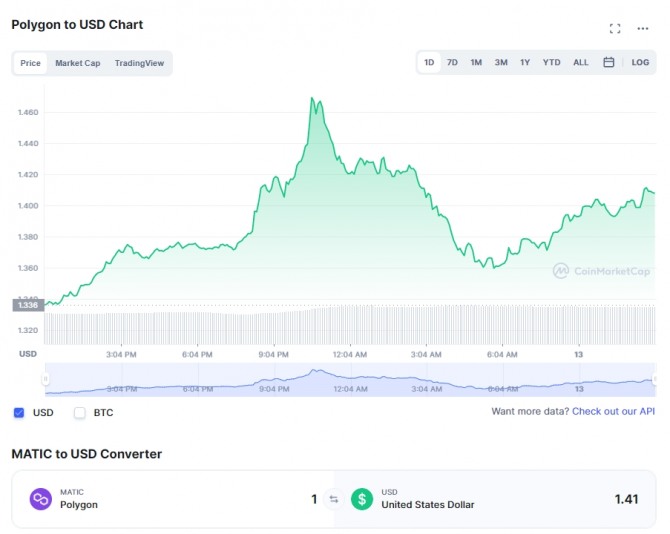Select the 7D time range
670x534 pixels.
pos(452,62)
